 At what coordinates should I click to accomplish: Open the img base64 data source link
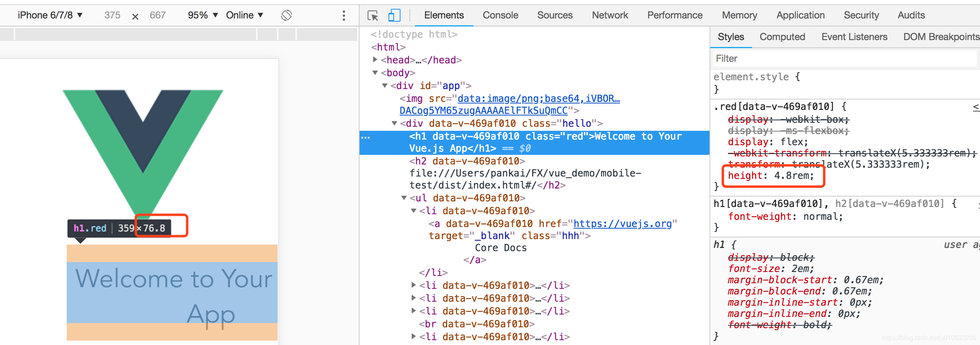coord(510,104)
